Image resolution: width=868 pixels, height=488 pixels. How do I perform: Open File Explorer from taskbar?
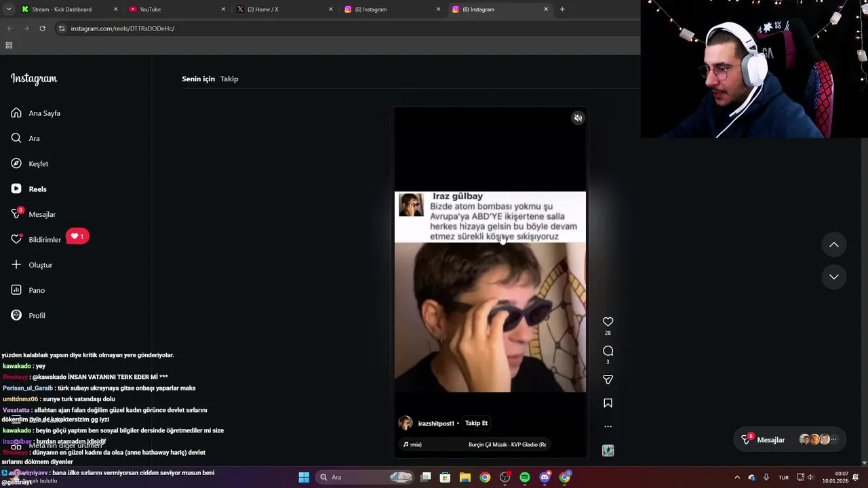(465, 477)
